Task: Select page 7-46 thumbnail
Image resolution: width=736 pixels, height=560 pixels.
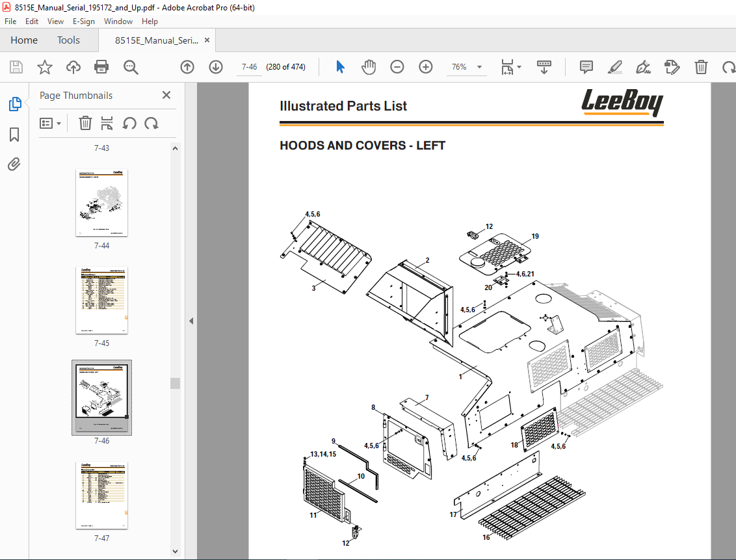Action: tap(101, 397)
